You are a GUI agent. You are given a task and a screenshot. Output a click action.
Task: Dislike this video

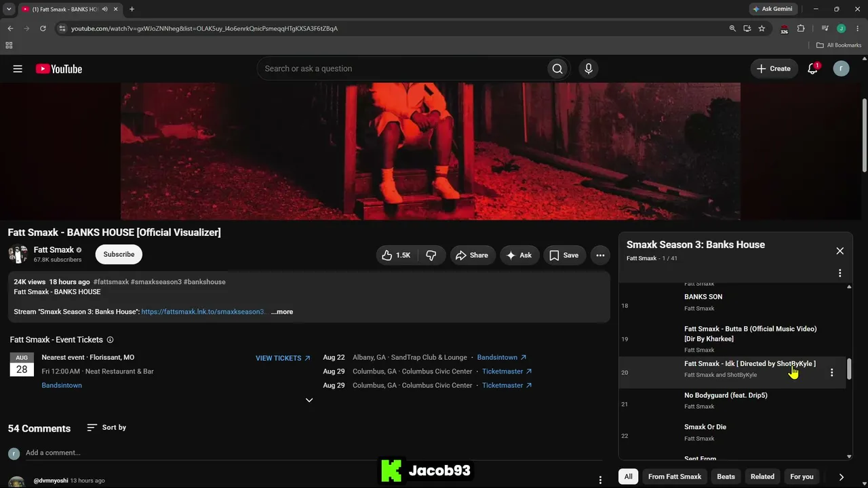(431, 256)
